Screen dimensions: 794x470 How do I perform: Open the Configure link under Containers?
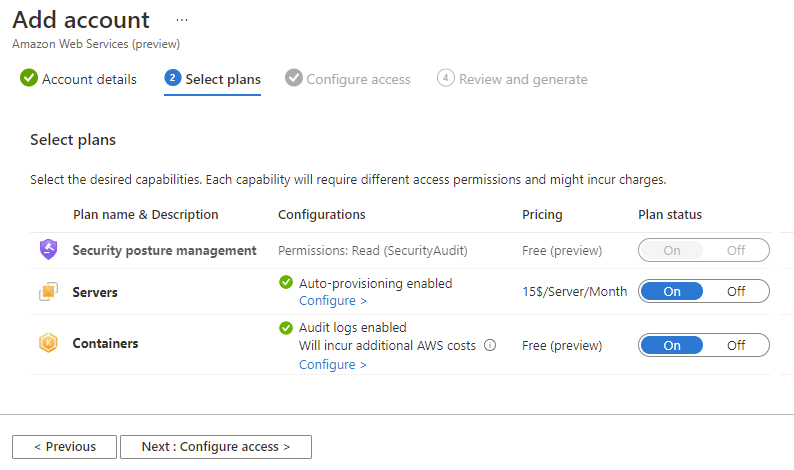pos(333,365)
